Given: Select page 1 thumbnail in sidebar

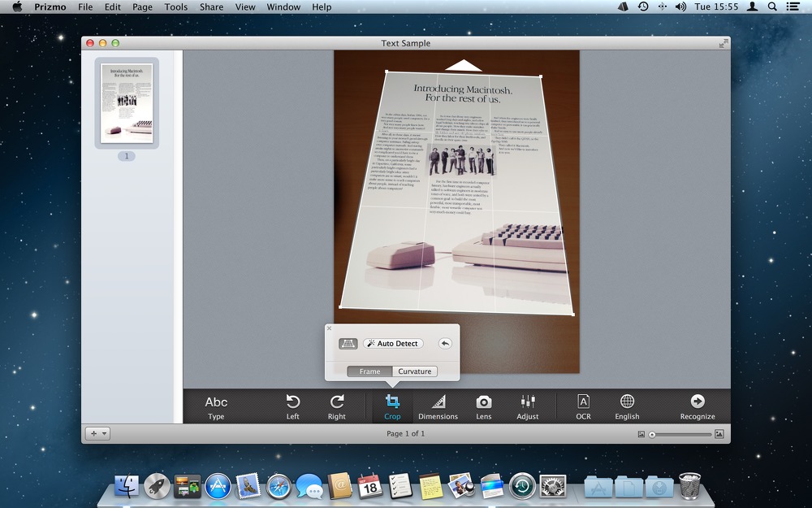Looking at the screenshot, I should click(x=127, y=102).
